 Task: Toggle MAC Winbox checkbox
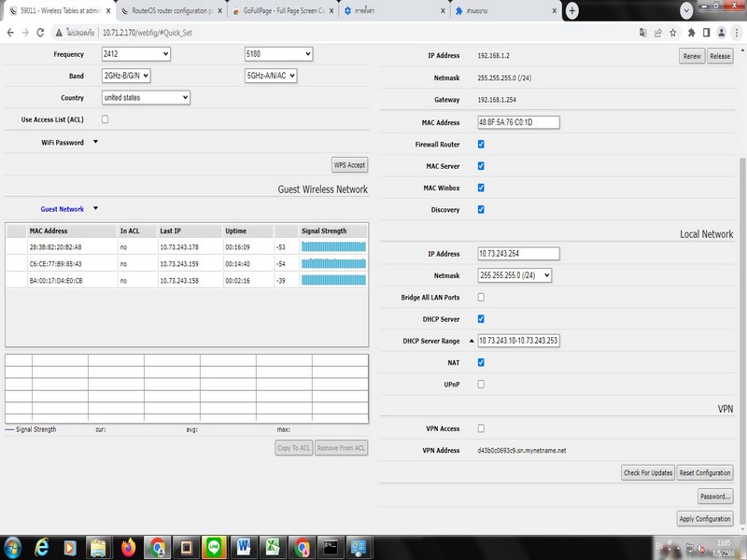[x=481, y=188]
